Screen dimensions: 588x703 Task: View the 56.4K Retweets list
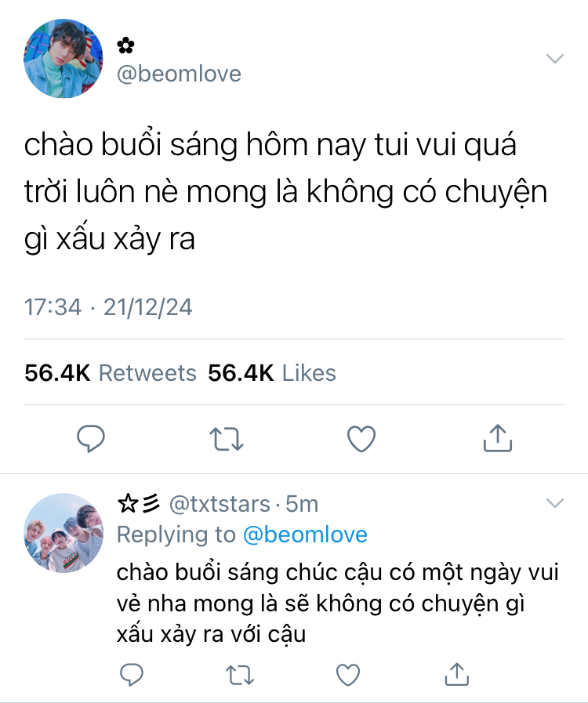tap(111, 373)
